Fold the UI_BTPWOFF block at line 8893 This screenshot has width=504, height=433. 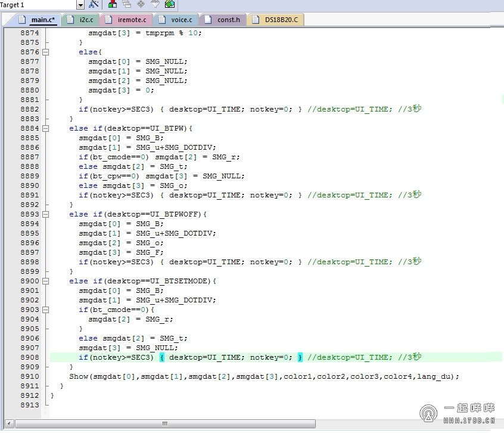click(x=46, y=214)
